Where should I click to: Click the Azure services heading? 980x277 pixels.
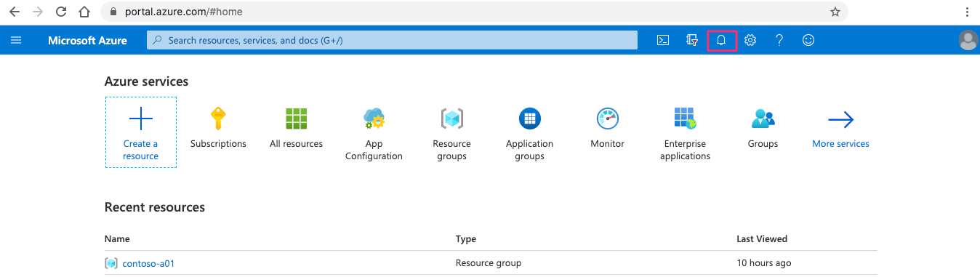[146, 81]
